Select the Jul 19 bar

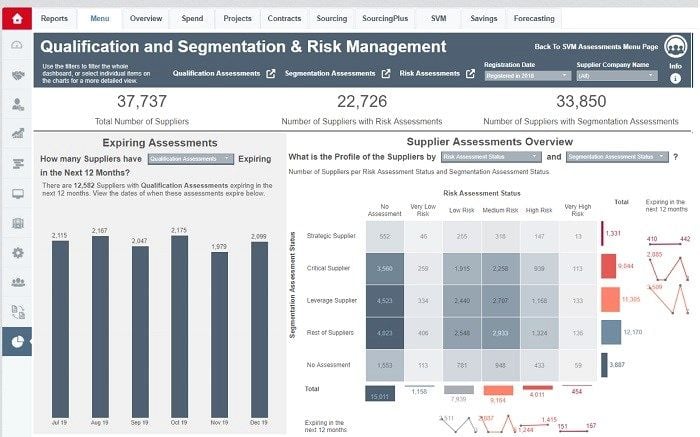coord(60,329)
